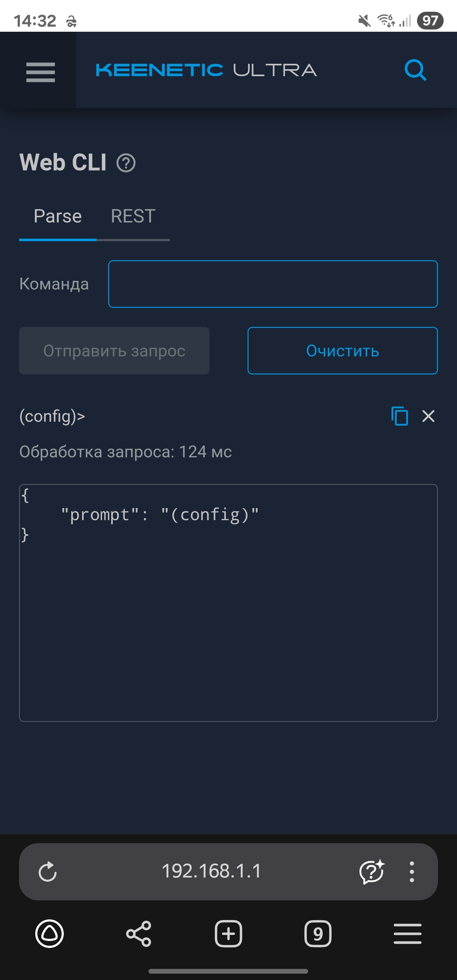
Task: Click the Очистить button
Action: click(343, 351)
